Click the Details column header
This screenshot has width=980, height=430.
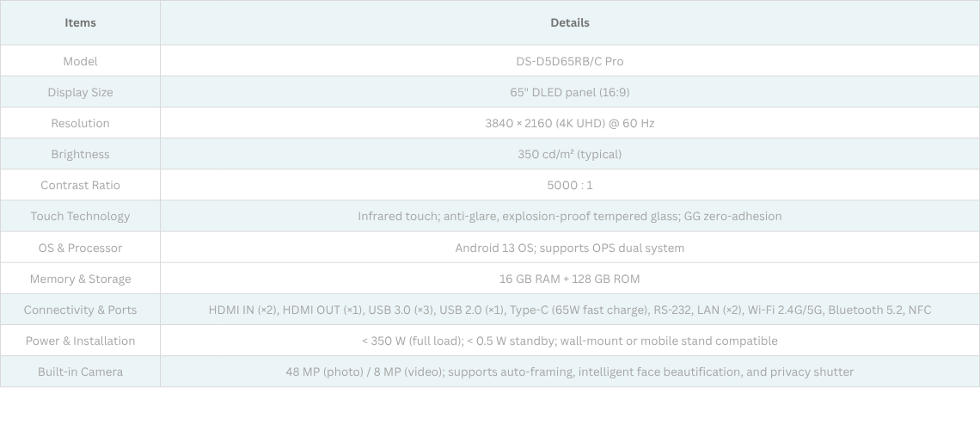coord(569,22)
